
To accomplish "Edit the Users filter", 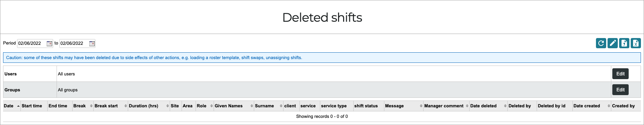I will 620,74.
